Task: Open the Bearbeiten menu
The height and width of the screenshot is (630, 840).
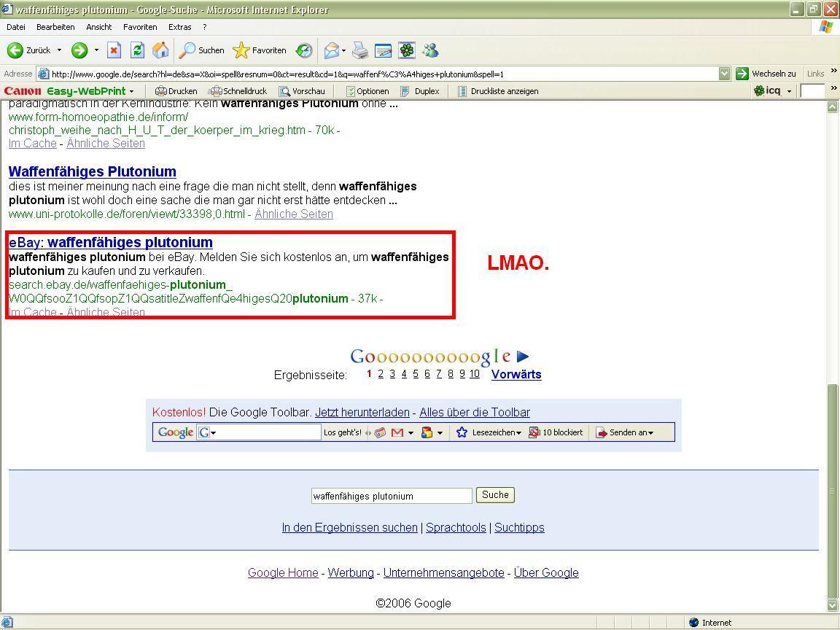Action: (55, 27)
